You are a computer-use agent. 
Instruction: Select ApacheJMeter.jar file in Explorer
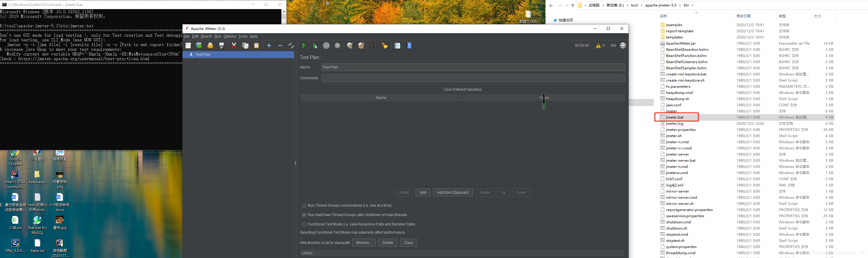click(x=681, y=43)
